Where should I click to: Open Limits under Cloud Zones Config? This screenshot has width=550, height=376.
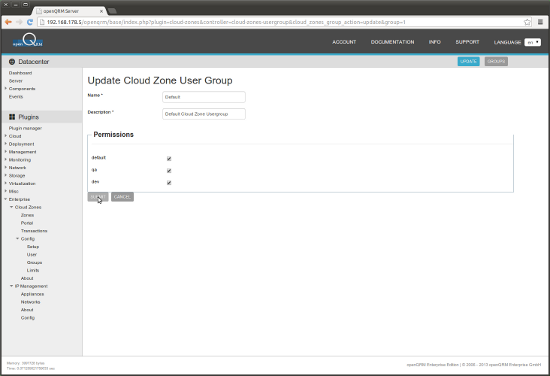coord(33,270)
